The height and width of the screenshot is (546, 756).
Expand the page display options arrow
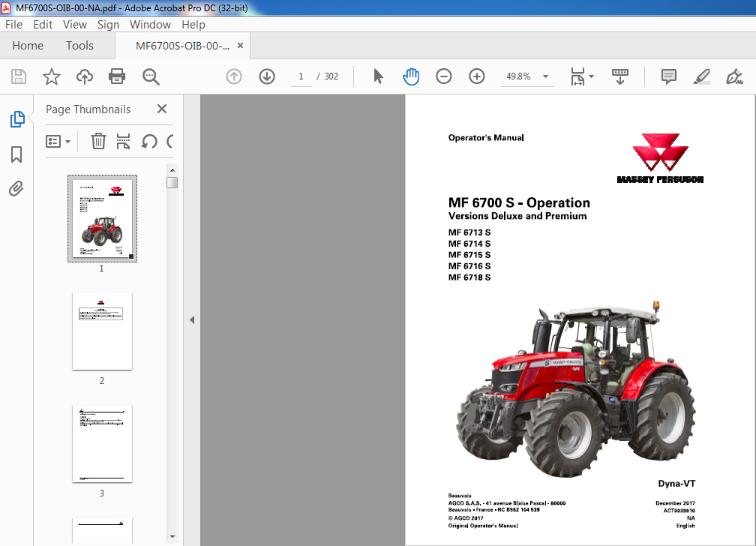tap(592, 76)
